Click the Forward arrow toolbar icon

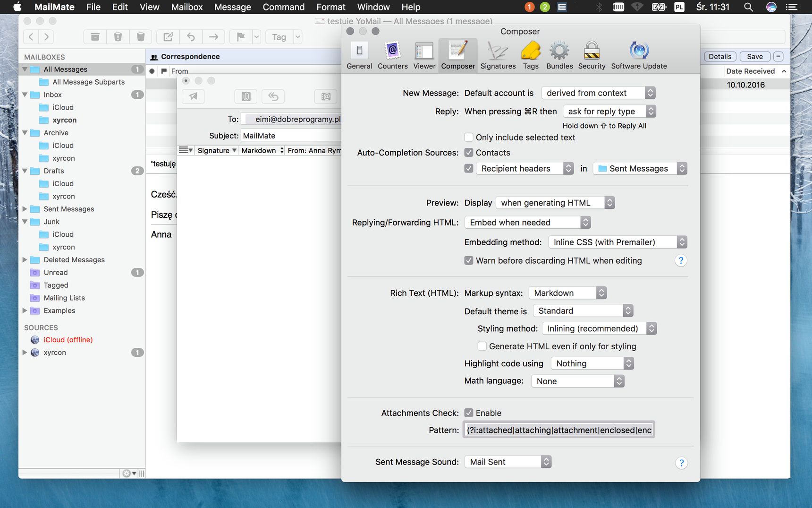[214, 37]
